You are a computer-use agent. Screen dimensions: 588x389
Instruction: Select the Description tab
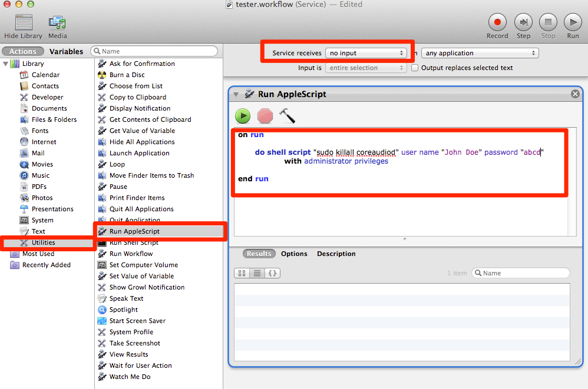(336, 254)
